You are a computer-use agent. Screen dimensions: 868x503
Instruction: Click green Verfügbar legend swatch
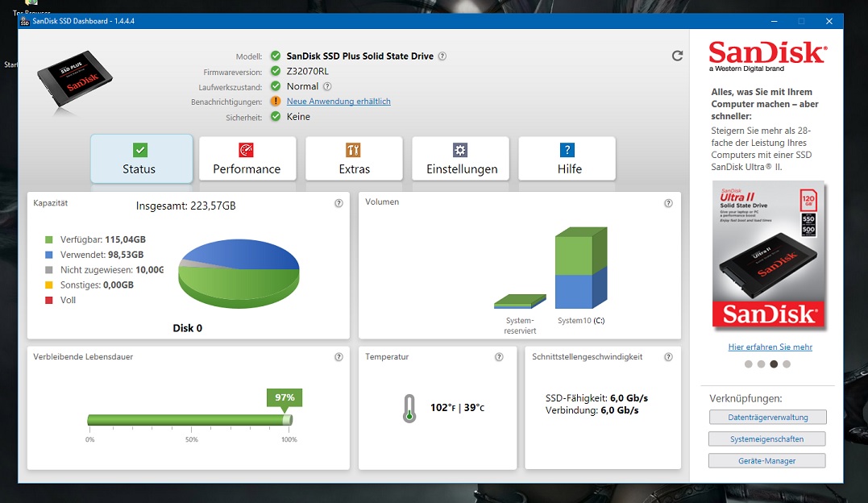48,240
